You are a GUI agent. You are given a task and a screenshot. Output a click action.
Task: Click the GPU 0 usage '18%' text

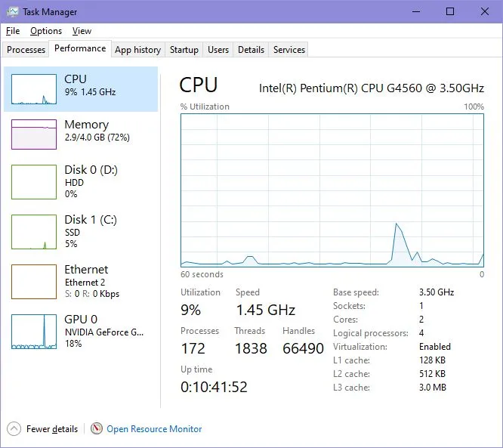(x=73, y=344)
